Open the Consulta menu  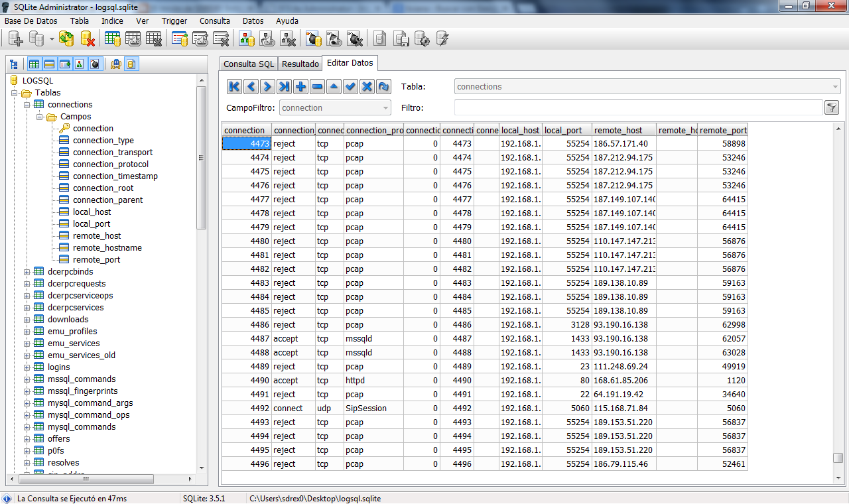click(x=214, y=21)
